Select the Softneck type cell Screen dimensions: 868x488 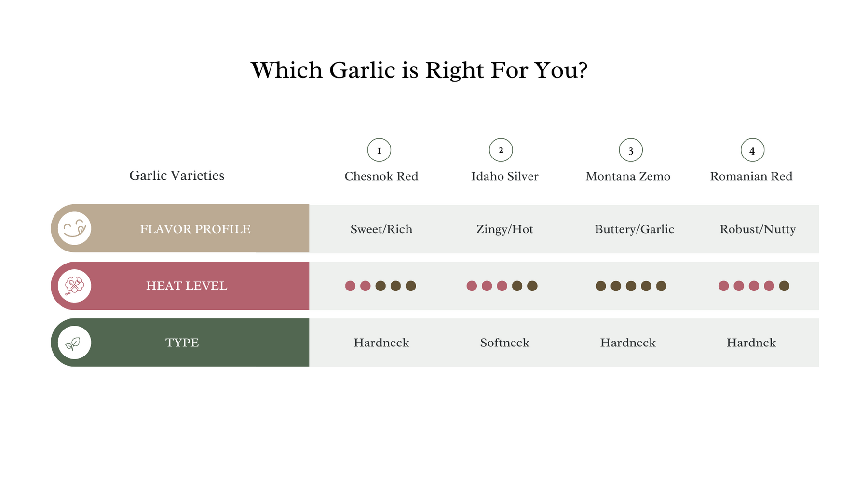(504, 343)
